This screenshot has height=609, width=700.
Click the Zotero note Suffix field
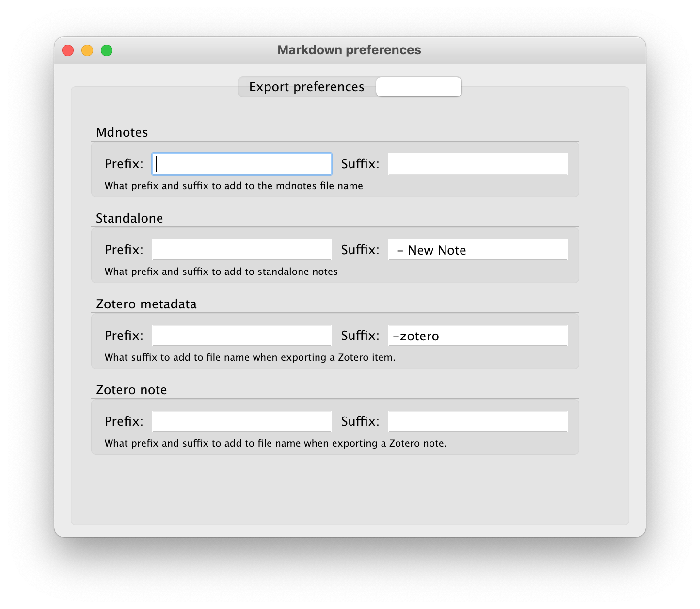[478, 421]
